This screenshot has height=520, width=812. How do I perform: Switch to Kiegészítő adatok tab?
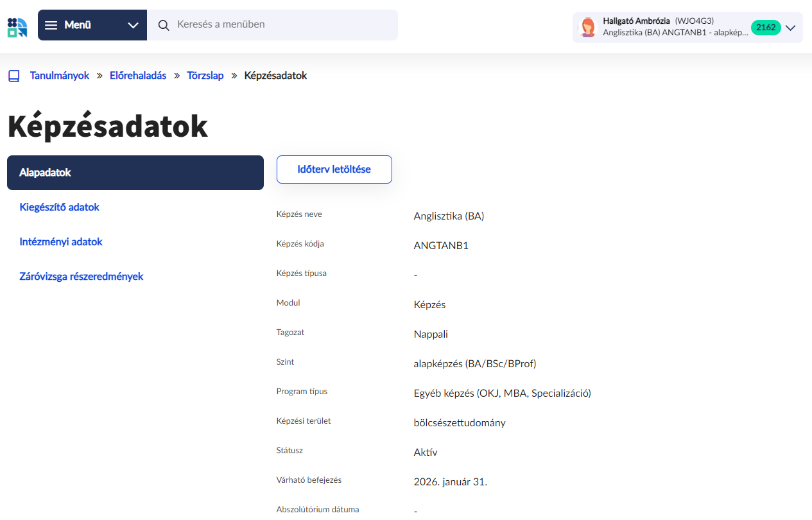(135, 207)
